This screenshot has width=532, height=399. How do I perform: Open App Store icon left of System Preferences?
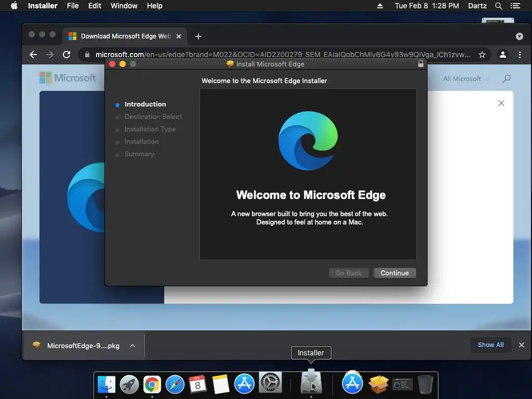244,384
